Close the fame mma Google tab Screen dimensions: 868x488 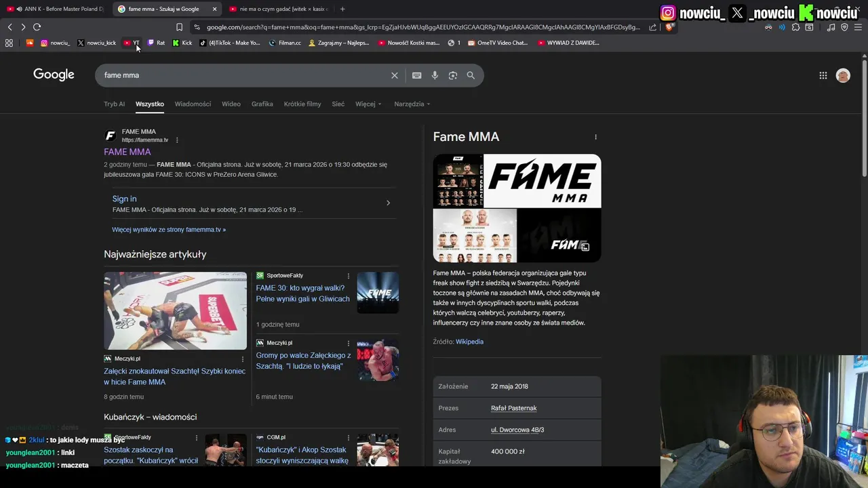(x=214, y=9)
